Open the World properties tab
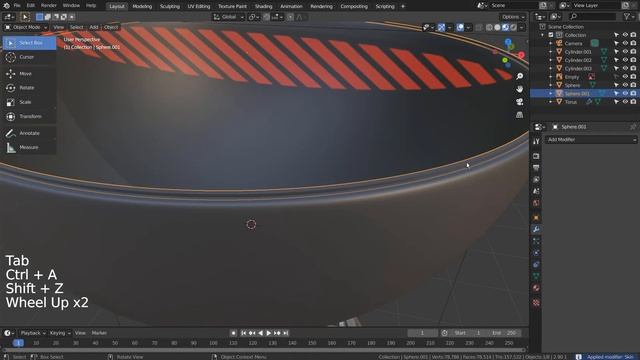The height and width of the screenshot is (360, 640). click(x=536, y=203)
